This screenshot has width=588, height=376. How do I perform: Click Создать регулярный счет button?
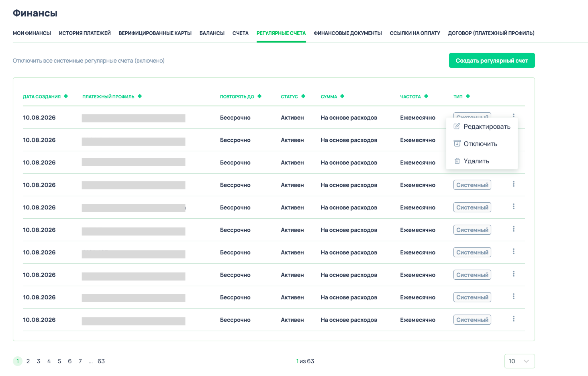click(492, 61)
